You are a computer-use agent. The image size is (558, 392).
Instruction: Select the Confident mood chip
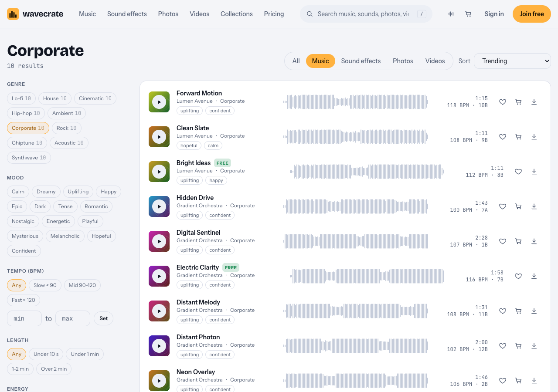(x=24, y=251)
